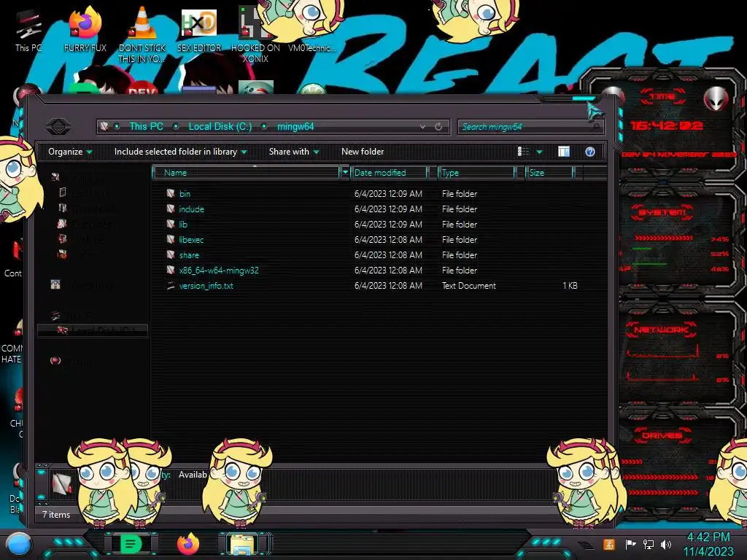This screenshot has width=747, height=560.
Task: Click the File folder type of include row
Action: pos(460,209)
